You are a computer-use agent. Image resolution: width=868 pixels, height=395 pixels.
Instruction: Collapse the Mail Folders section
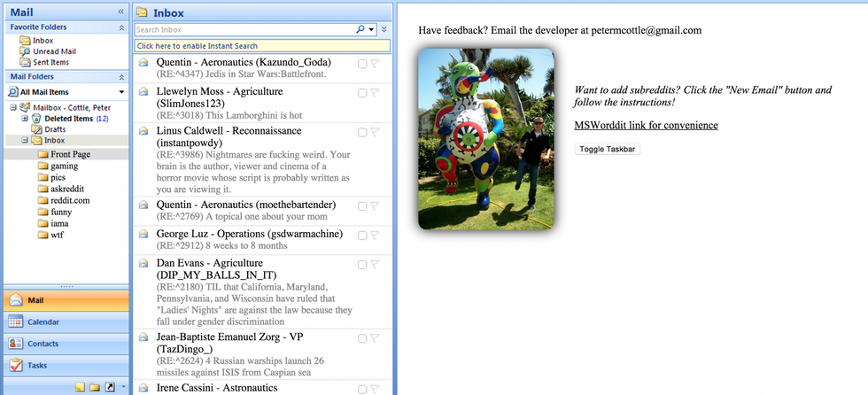(x=121, y=77)
